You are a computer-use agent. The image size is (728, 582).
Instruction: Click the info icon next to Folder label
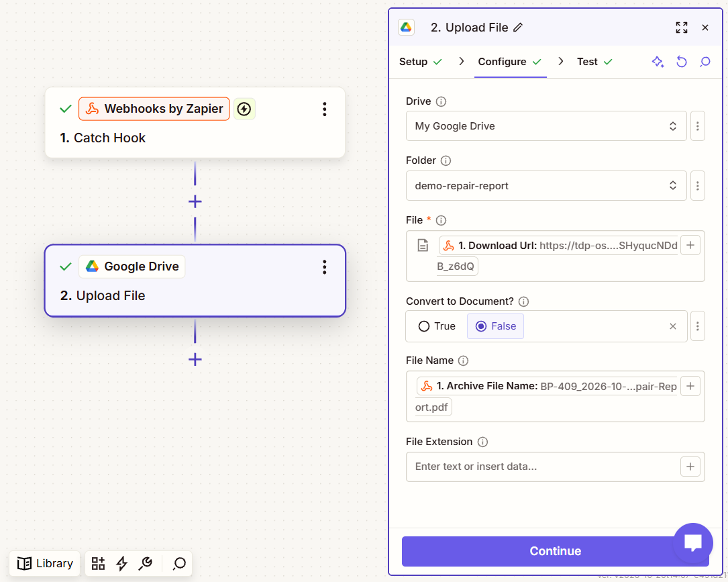[x=446, y=160]
